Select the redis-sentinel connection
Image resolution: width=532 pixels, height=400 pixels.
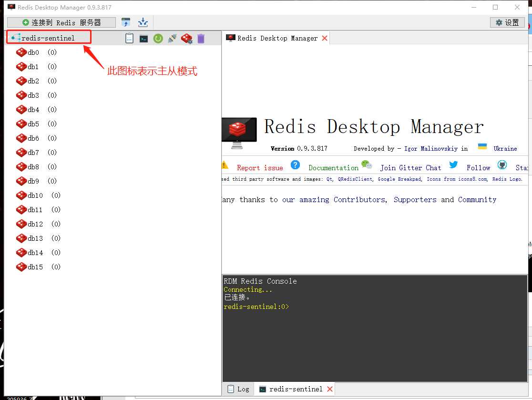click(x=48, y=38)
